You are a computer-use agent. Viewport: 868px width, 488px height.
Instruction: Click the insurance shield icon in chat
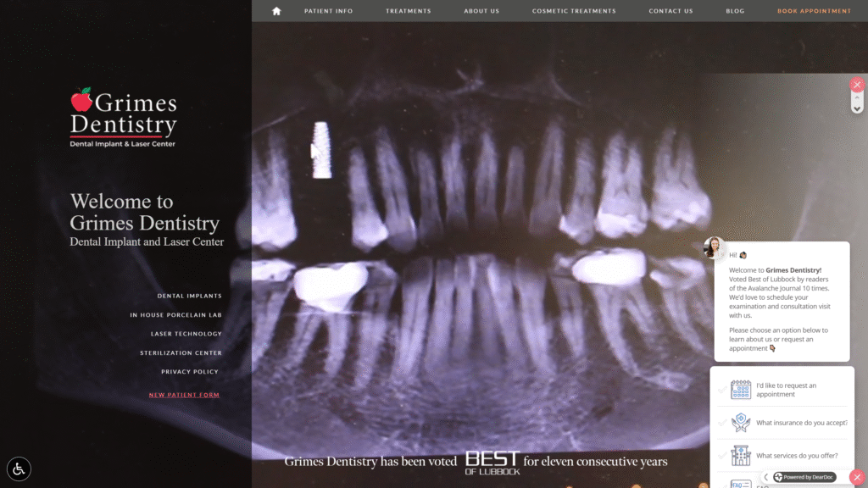coord(741,423)
